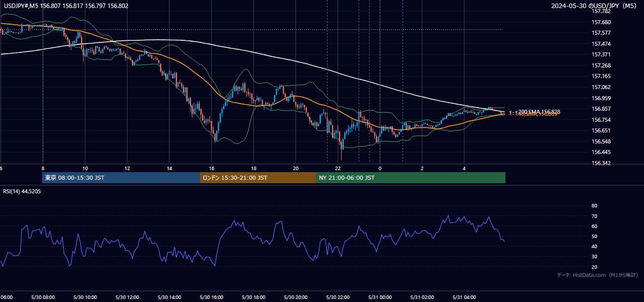Click the 'データ: HistData.com' source credit
644x302 pixels.
(597, 275)
